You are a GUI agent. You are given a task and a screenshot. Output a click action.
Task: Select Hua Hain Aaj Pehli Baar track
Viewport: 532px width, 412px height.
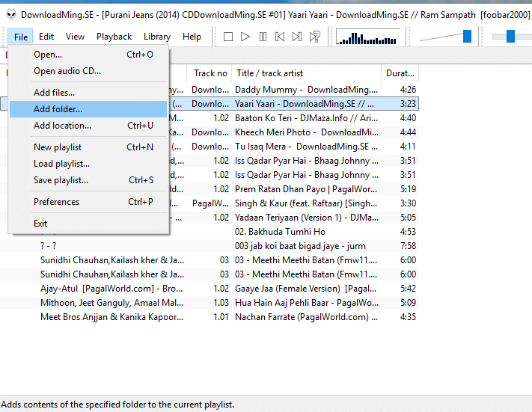(210, 303)
